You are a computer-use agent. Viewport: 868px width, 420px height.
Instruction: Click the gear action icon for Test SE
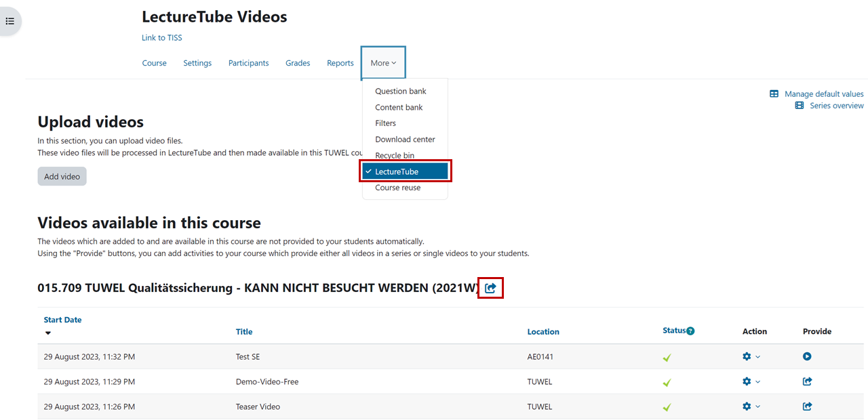747,356
